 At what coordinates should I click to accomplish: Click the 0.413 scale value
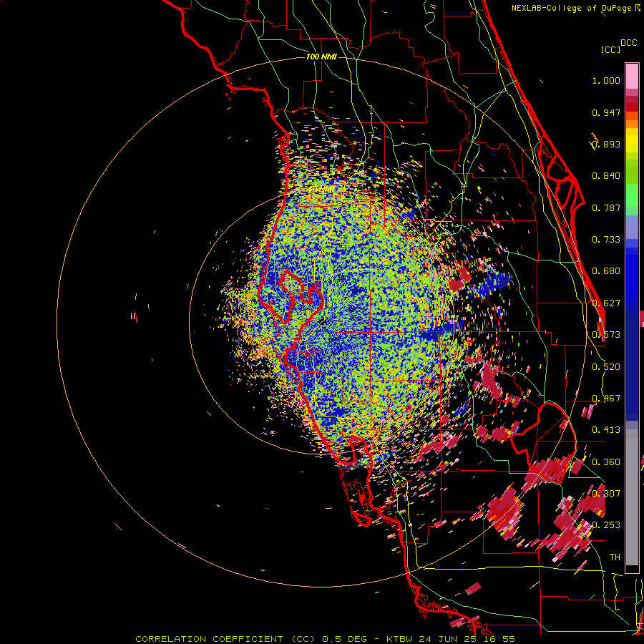pyautogui.click(x=606, y=430)
